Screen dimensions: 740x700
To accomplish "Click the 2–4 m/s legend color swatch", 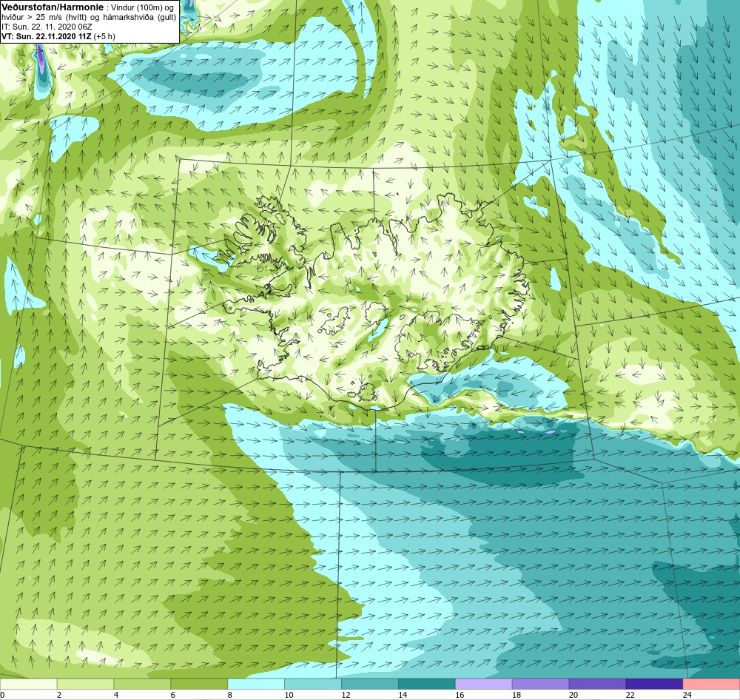I will tap(85, 684).
